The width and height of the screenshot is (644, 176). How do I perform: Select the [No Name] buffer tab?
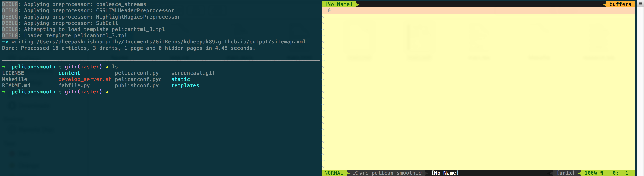pos(339,4)
